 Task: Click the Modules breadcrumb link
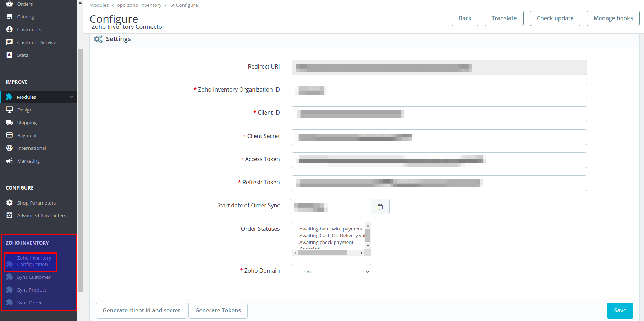point(99,5)
